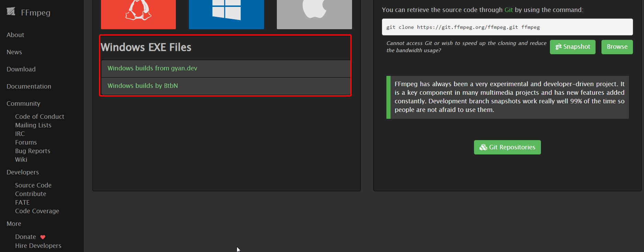The width and height of the screenshot is (644, 252).
Task: Go to the News section
Action: (14, 52)
